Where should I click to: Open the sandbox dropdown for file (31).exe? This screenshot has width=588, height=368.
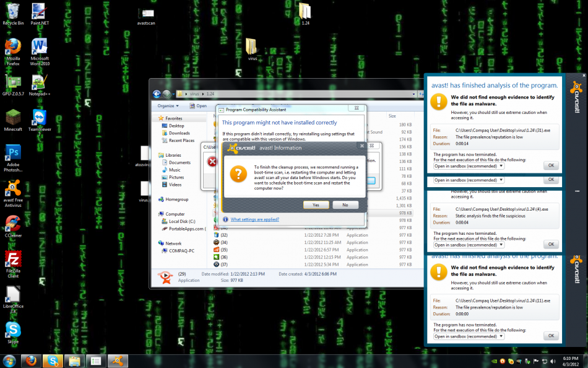tap(469, 166)
